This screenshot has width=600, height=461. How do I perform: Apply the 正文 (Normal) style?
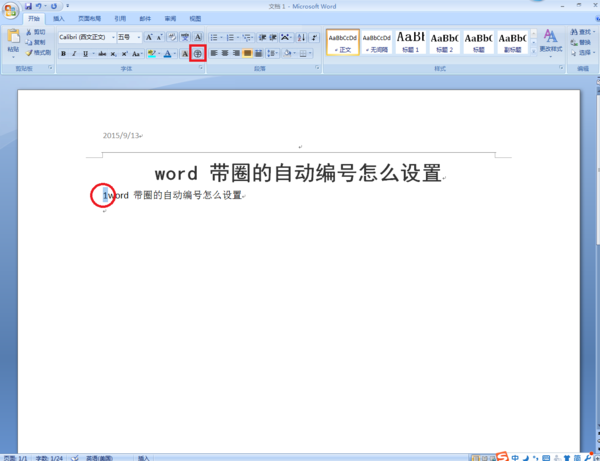pyautogui.click(x=343, y=42)
